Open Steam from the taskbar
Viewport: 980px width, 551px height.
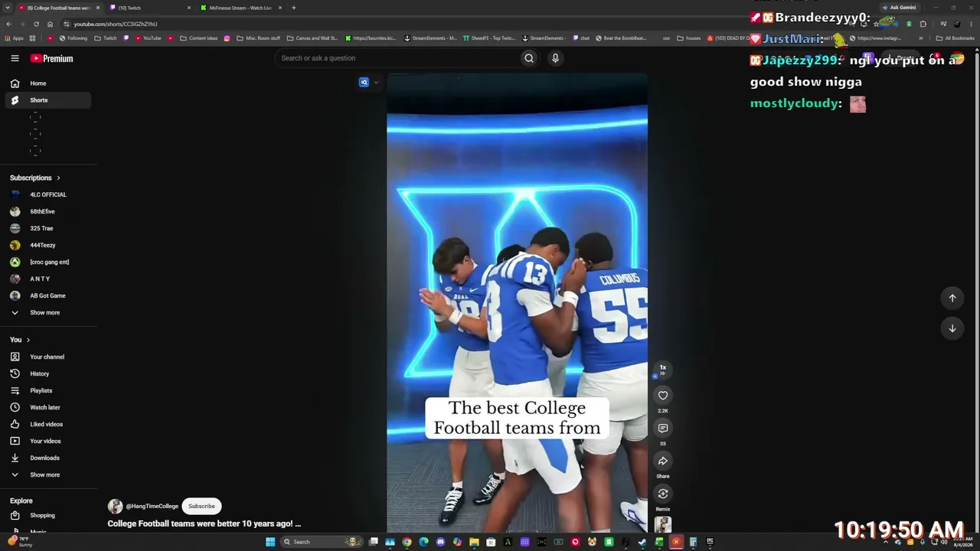point(642,542)
